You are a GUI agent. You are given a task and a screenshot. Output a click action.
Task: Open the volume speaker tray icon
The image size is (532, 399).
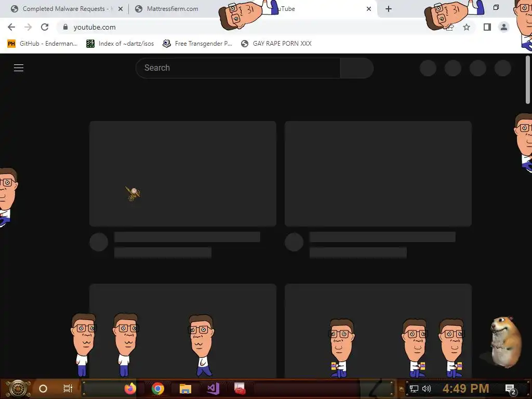pyautogui.click(x=427, y=389)
